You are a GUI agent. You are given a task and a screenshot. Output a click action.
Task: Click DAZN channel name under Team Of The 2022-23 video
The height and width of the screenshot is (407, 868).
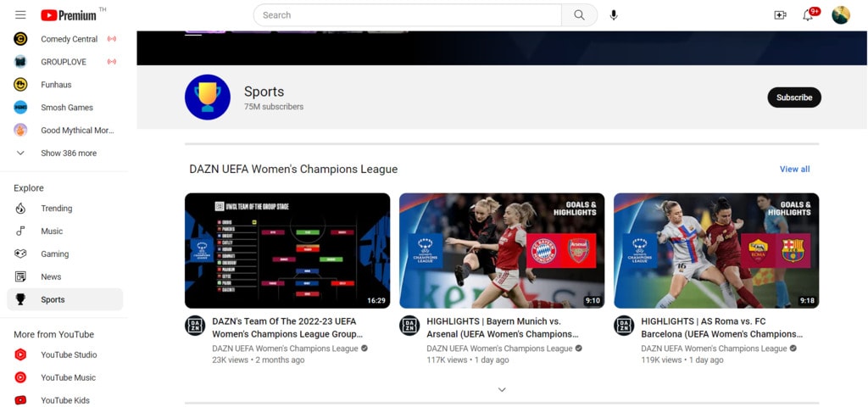coord(285,348)
